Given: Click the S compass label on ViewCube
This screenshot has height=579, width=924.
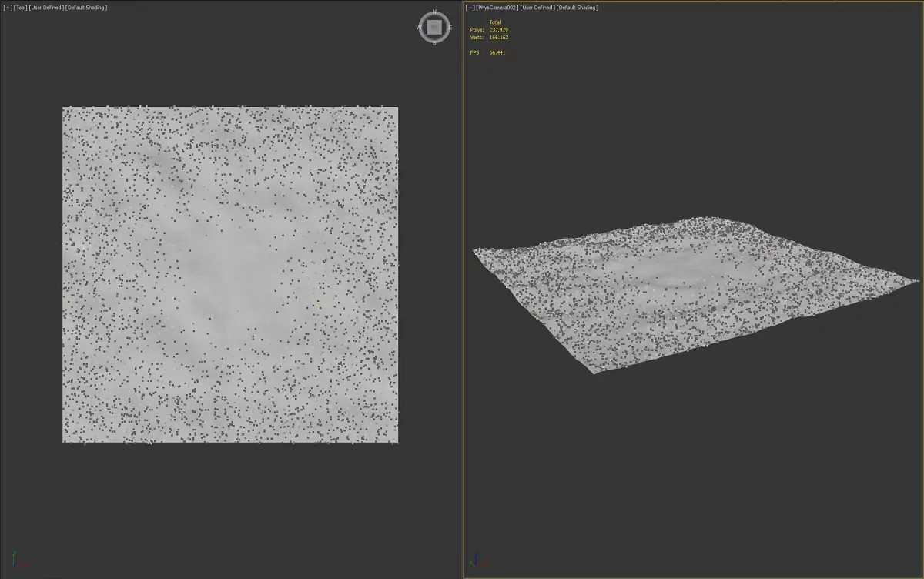Looking at the screenshot, I should click(434, 42).
